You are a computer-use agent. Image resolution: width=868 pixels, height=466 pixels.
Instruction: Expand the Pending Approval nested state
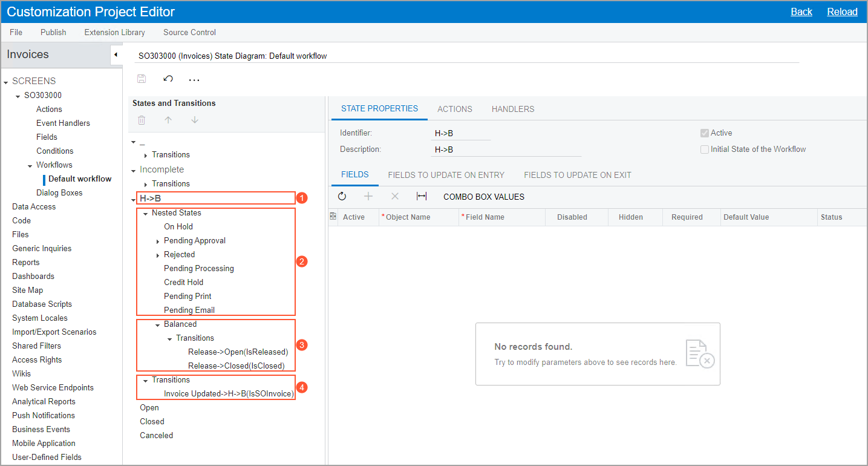158,241
